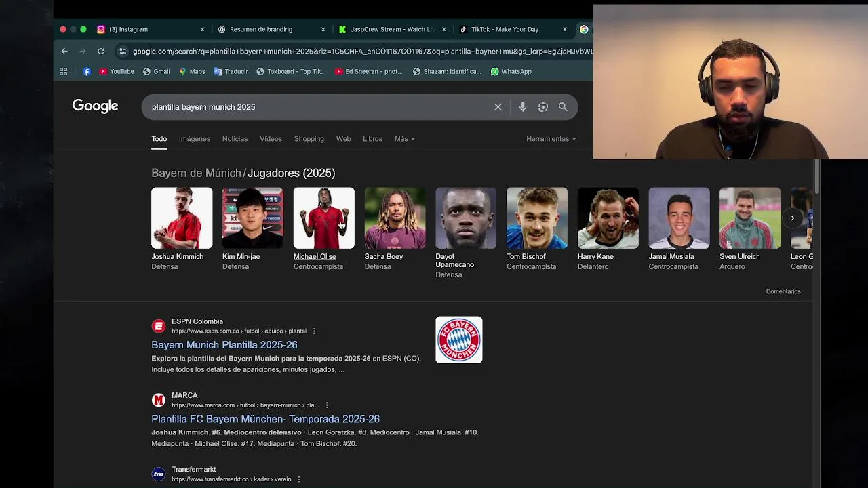Open Dayot Upamecano player photo
The height and width of the screenshot is (488, 868).
(x=466, y=218)
